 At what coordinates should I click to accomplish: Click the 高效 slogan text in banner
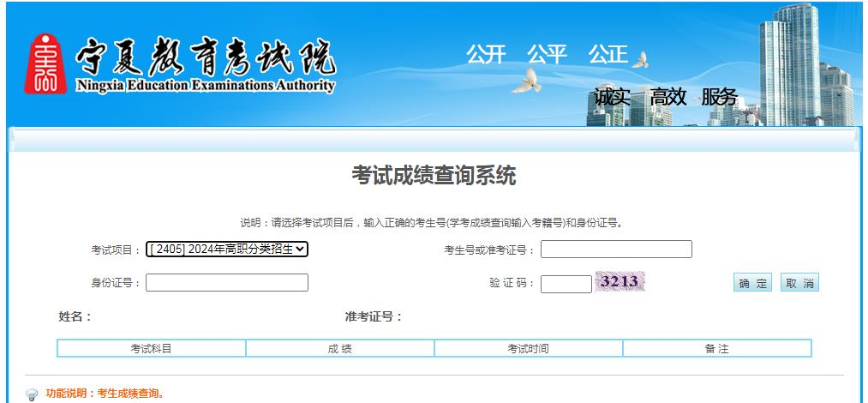tap(667, 97)
